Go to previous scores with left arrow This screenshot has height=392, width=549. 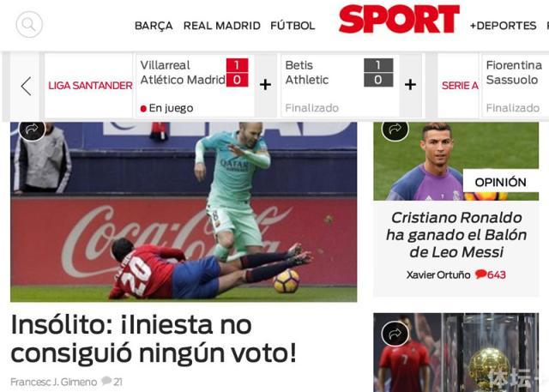point(26,86)
